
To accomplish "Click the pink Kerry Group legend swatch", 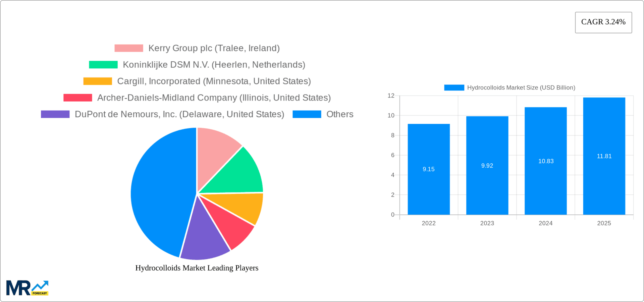I will pyautogui.click(x=128, y=48).
